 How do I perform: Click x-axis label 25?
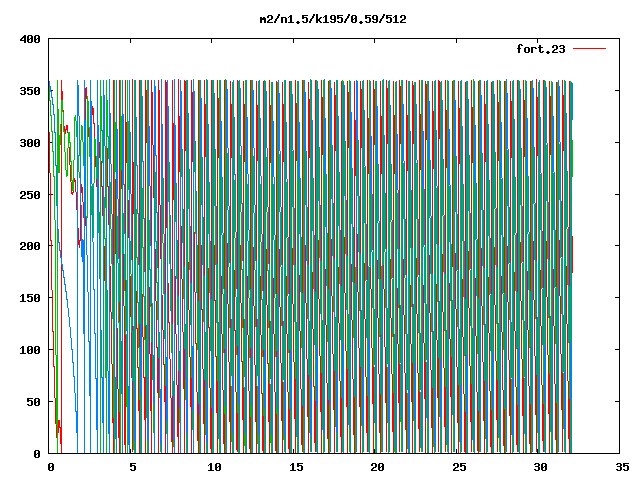pyautogui.click(x=459, y=467)
